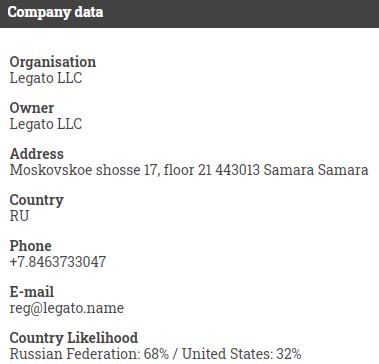
Task: Click Legato LLC under Organisation
Action: (46, 78)
